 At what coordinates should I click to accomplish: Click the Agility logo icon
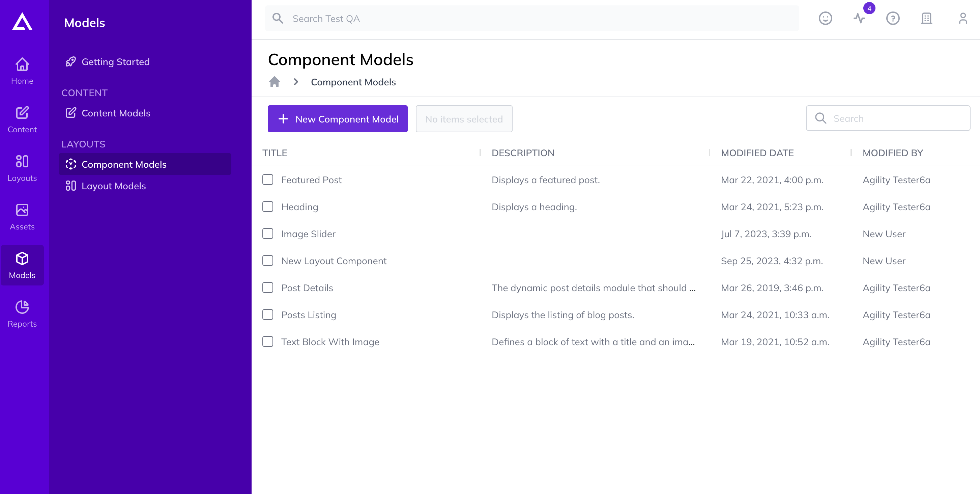(x=22, y=21)
